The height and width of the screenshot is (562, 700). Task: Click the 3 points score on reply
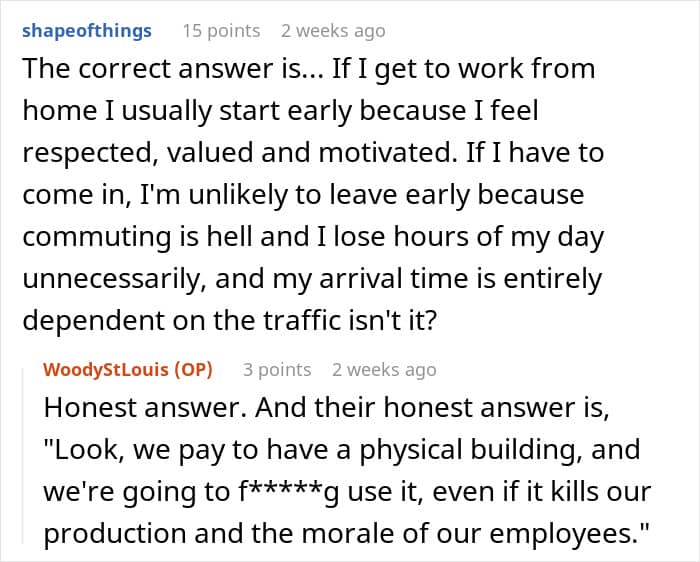click(277, 370)
